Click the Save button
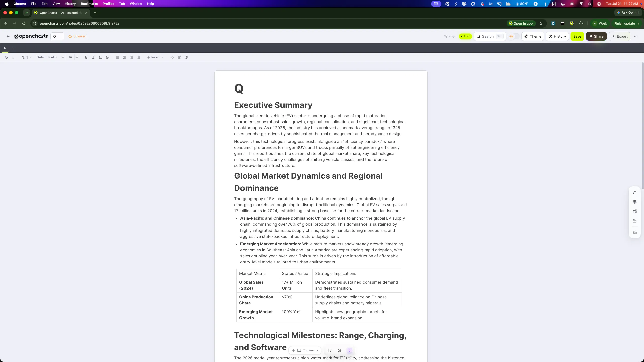This screenshot has width=644, height=362. coord(577,36)
